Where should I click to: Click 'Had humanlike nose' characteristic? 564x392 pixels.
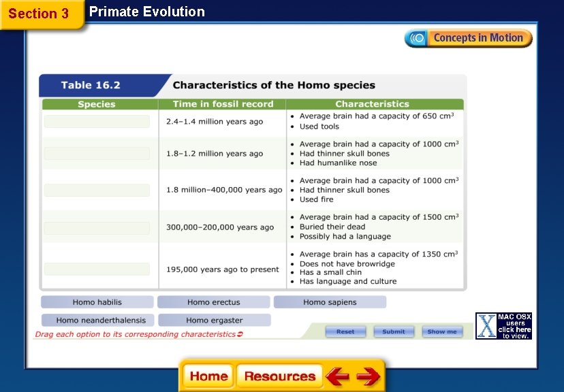pyautogui.click(x=338, y=163)
